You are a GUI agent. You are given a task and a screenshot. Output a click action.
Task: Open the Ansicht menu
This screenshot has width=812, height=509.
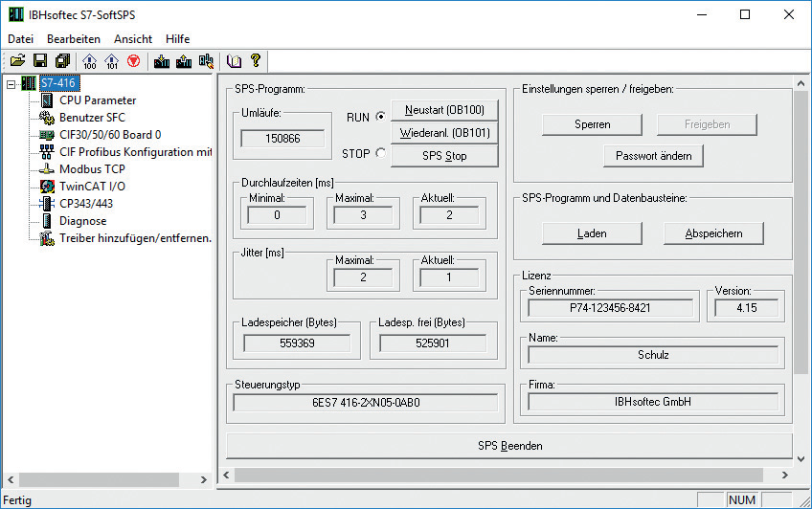(x=132, y=39)
